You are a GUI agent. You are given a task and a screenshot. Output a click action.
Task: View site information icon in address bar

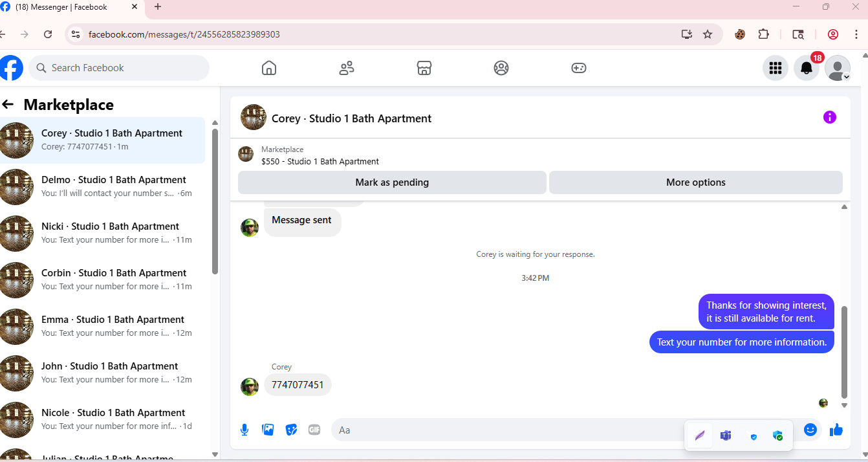tap(76, 34)
